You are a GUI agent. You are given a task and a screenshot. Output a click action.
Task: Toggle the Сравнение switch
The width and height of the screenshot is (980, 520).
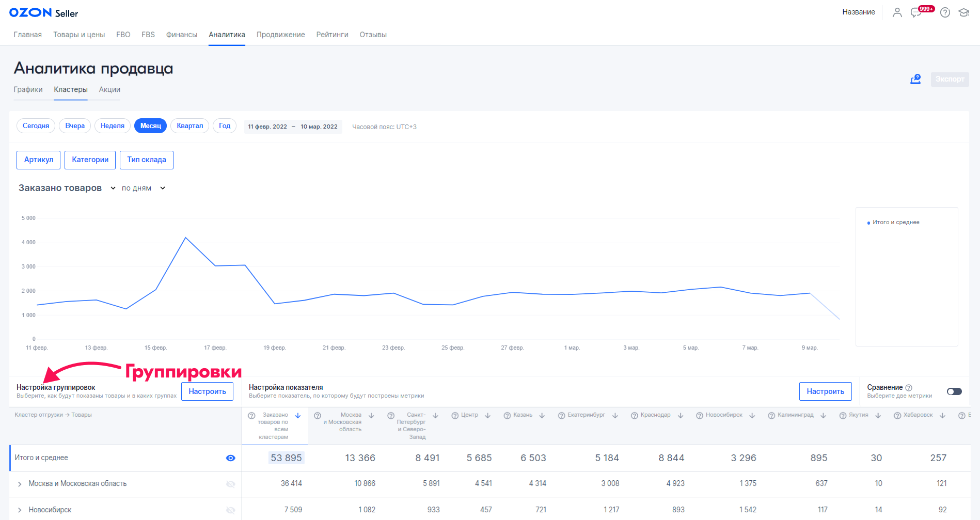coord(954,391)
